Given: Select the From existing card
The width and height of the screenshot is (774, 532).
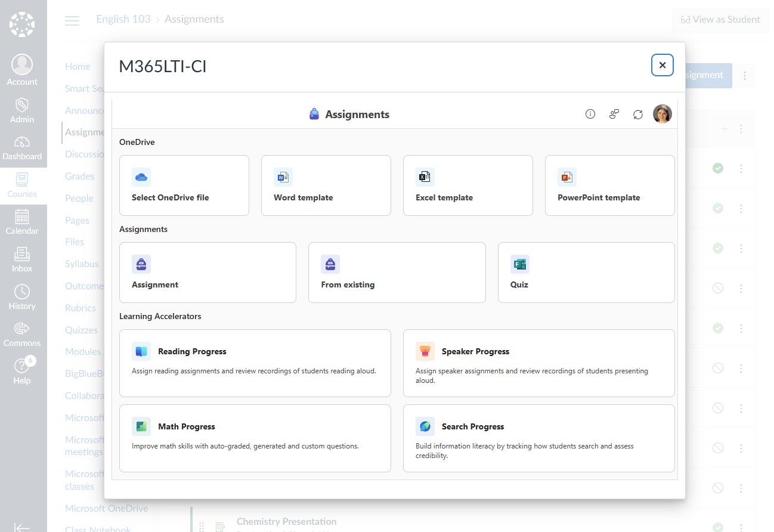Looking at the screenshot, I should (x=397, y=273).
